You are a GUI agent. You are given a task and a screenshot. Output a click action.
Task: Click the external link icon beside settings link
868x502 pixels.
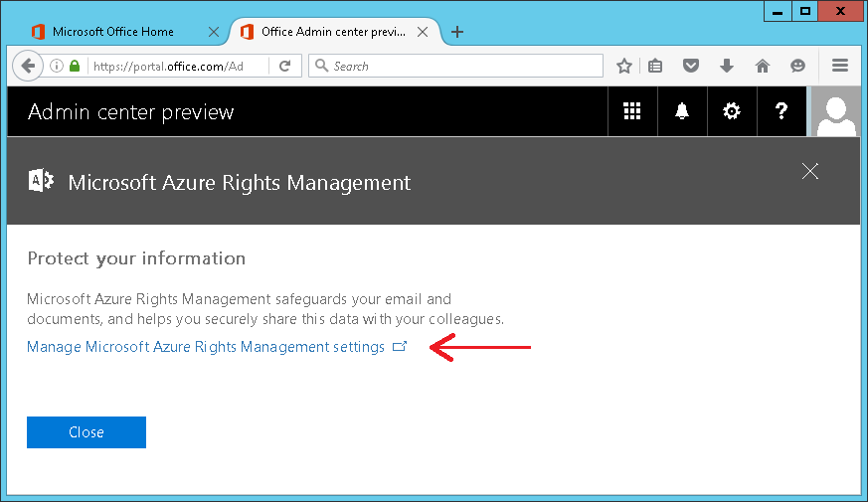(x=400, y=347)
